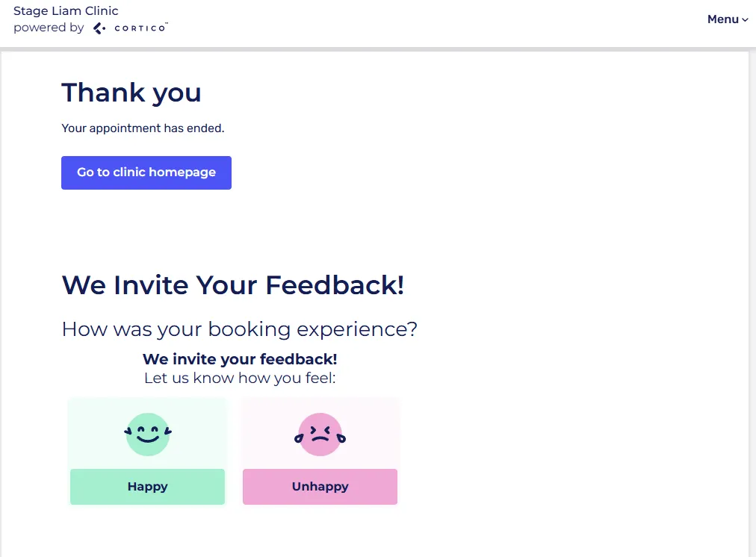Image resolution: width=756 pixels, height=557 pixels.
Task: Click the "We Invite Your Feedback!" large heading
Action: [x=232, y=284]
